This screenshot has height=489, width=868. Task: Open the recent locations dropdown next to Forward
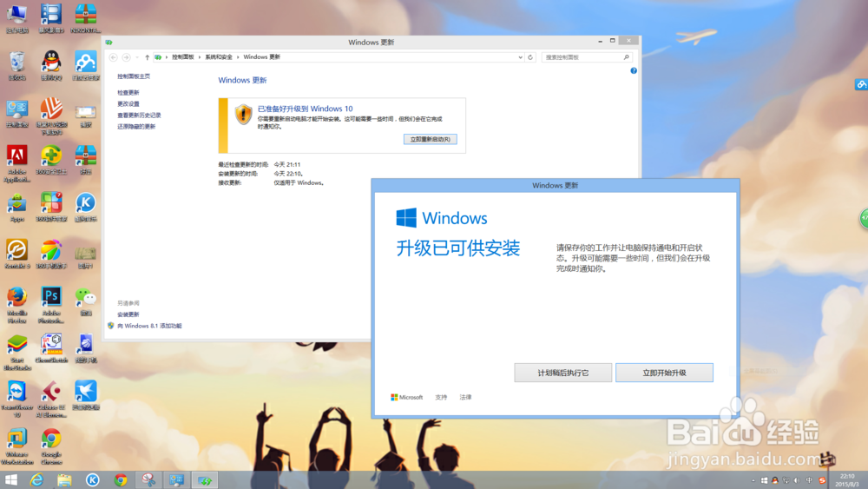137,57
